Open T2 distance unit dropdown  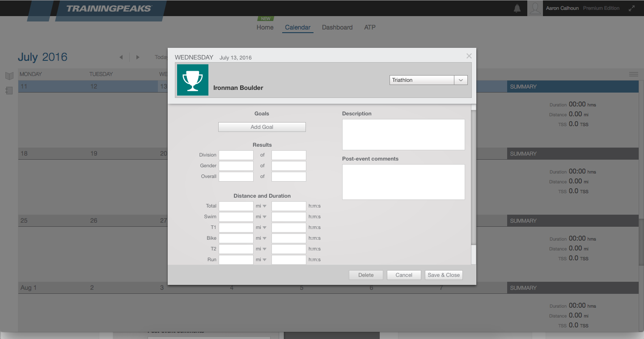pyautogui.click(x=261, y=249)
